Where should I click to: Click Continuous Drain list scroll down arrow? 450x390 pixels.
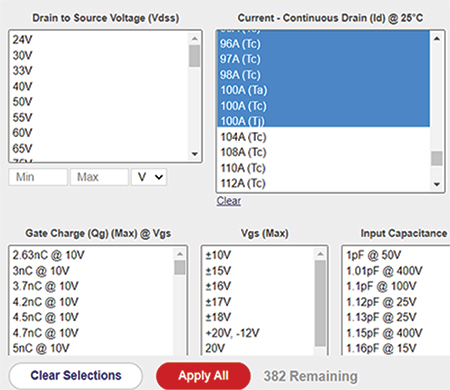pos(437,184)
